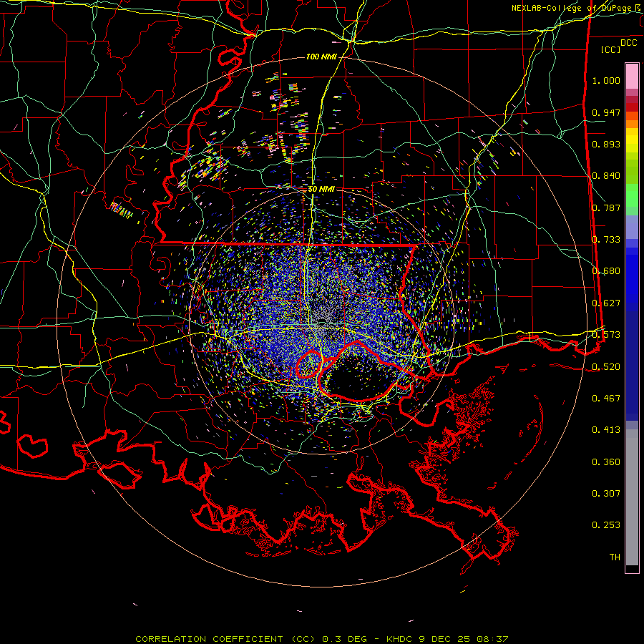Click the 0.253 scale value
Screen dimensions: 644x644
coord(606,525)
